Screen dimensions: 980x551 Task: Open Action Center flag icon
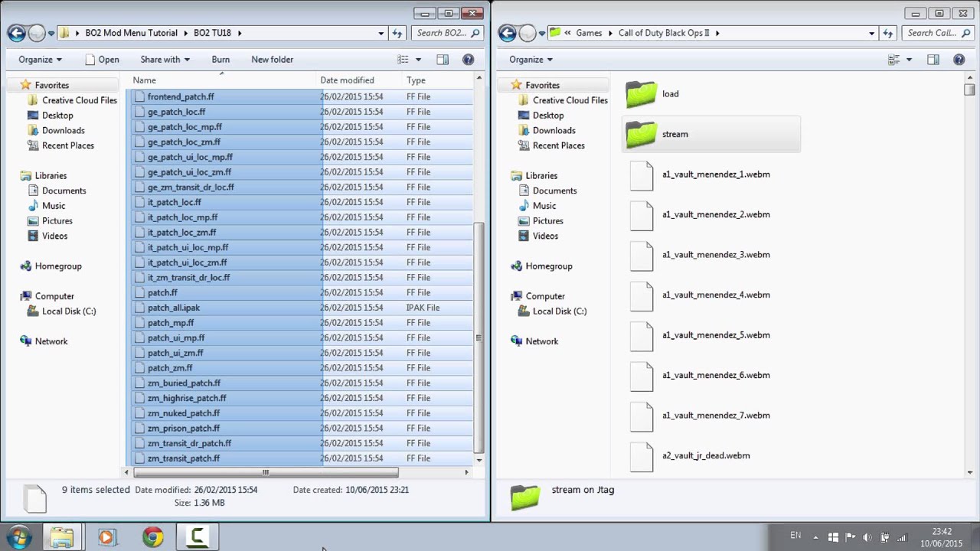(850, 537)
